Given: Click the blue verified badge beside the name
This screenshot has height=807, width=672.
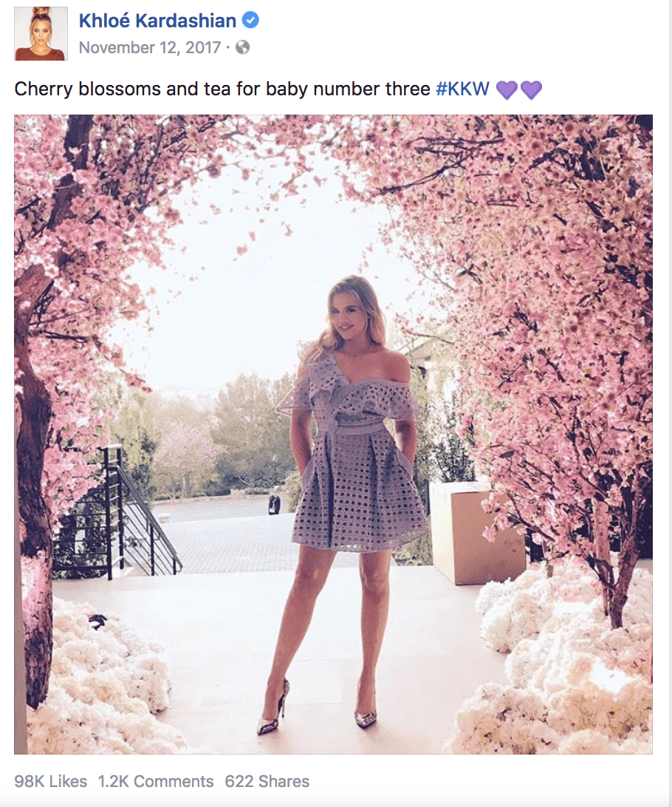Looking at the screenshot, I should coord(250,21).
